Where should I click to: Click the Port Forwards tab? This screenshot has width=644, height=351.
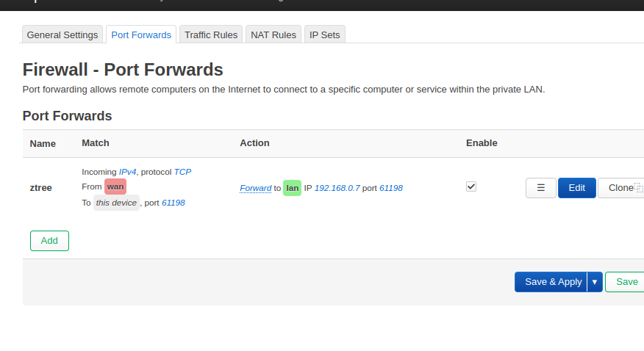pyautogui.click(x=141, y=35)
